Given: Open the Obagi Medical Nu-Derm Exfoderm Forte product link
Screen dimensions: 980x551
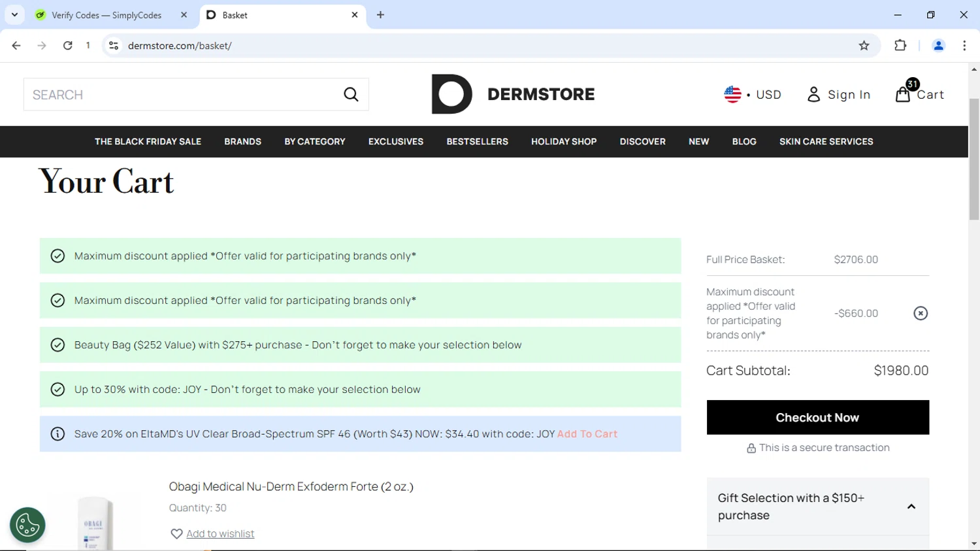Looking at the screenshot, I should pyautogui.click(x=291, y=487).
